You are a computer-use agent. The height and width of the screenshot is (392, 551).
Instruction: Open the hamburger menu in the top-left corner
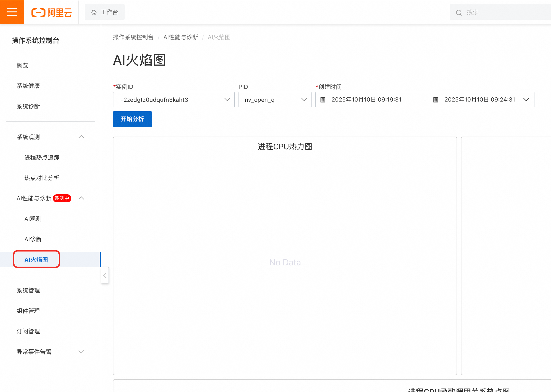[12, 12]
